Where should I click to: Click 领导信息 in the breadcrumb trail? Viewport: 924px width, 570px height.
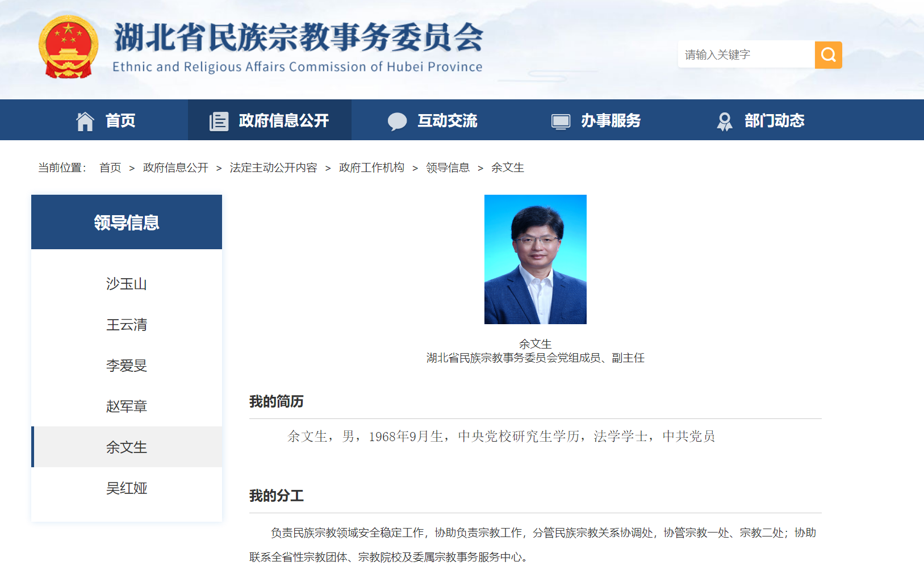coord(448,167)
